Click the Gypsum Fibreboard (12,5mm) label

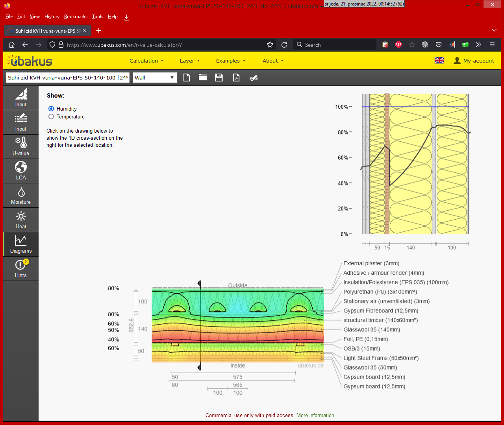pyautogui.click(x=381, y=311)
